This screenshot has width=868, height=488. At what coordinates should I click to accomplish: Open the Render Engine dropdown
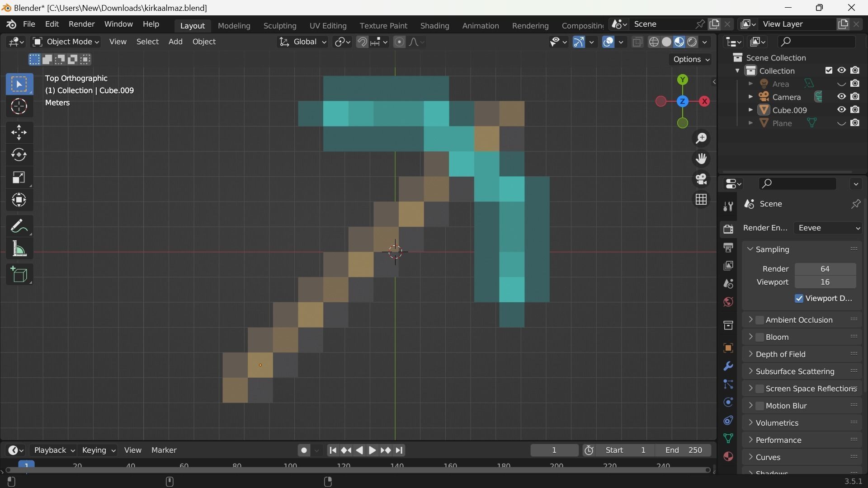(x=828, y=228)
